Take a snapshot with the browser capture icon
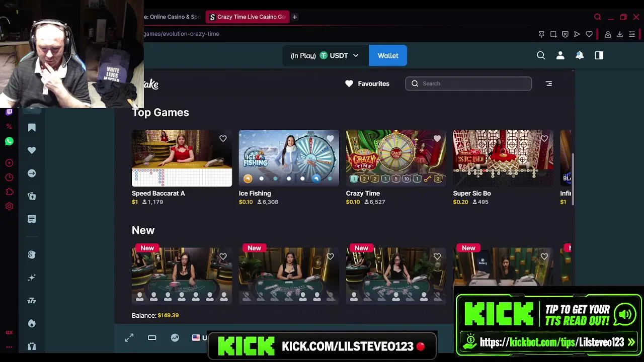644x362 pixels. (553, 34)
